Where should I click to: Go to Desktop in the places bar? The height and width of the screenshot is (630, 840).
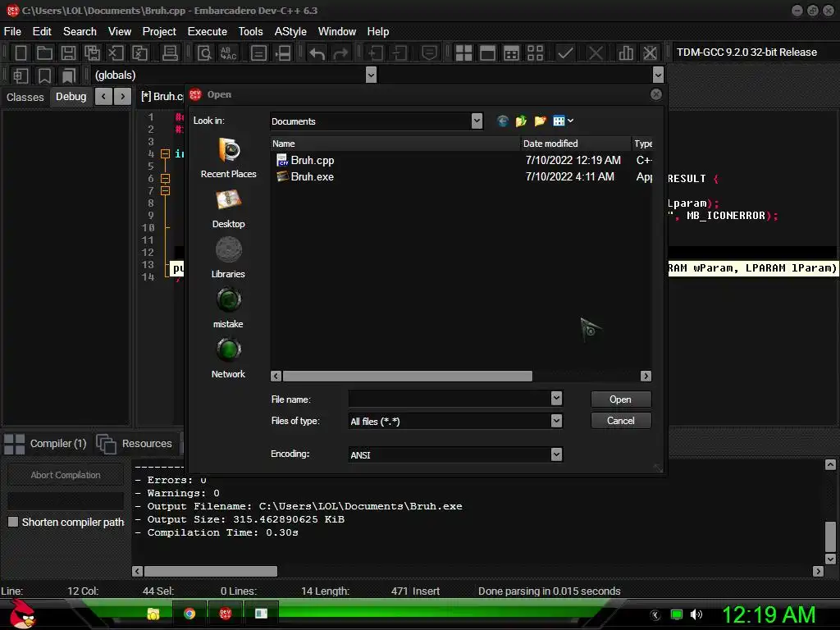click(x=228, y=208)
